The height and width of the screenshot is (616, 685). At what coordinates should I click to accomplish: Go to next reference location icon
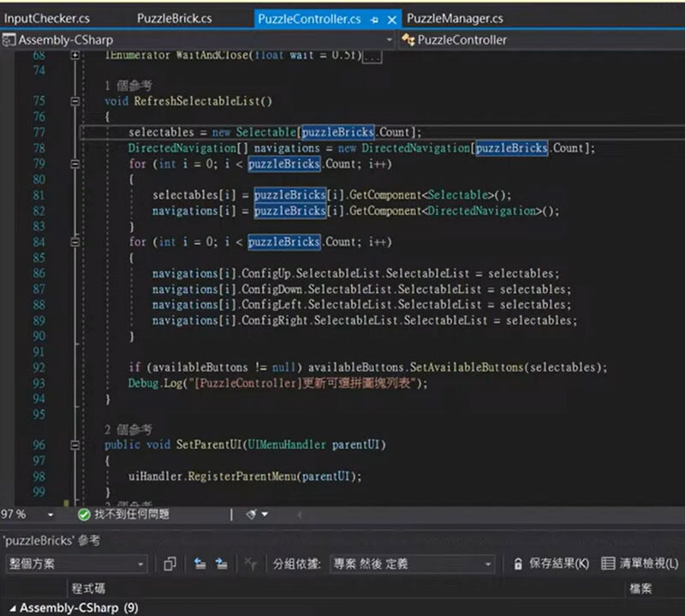click(x=222, y=564)
